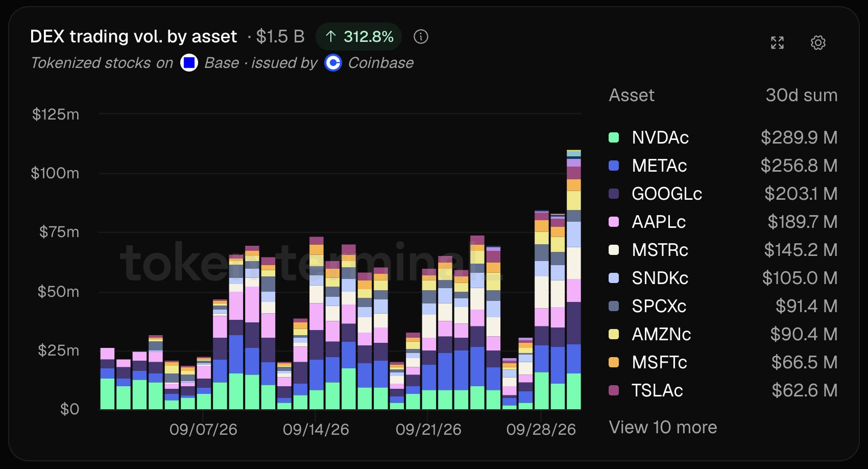Click the METAc asset label
The width and height of the screenshot is (868, 469).
click(x=659, y=166)
